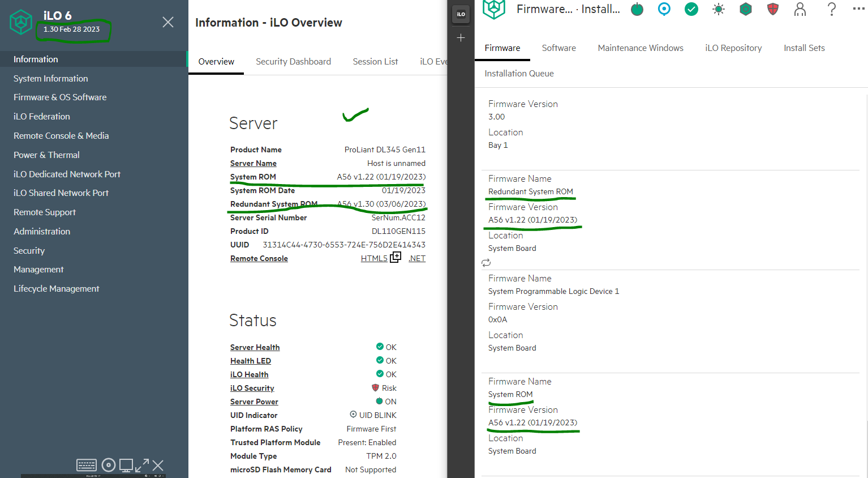Click the swap ROM icon under Redundant System ROM
This screenshot has height=478, width=868.
pyautogui.click(x=486, y=263)
